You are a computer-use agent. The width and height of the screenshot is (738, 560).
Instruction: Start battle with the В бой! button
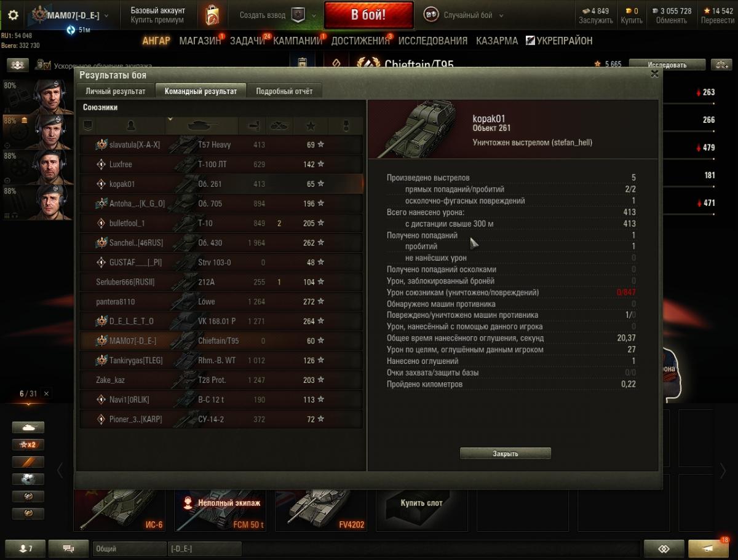[x=369, y=15]
